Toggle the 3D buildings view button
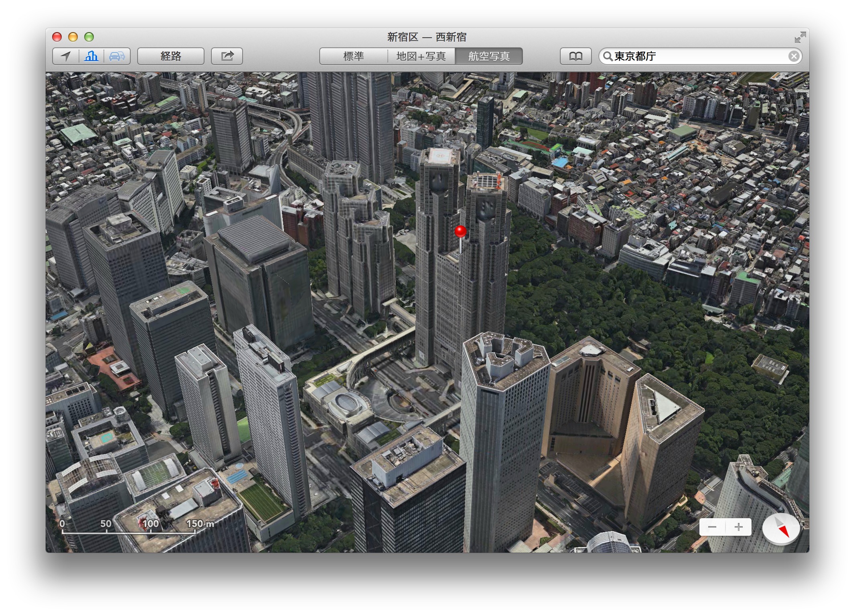The width and height of the screenshot is (855, 616). [91, 56]
